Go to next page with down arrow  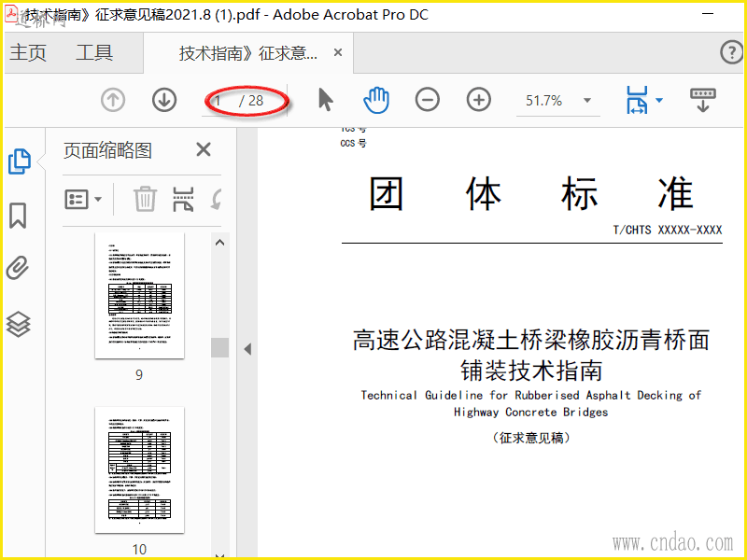(x=164, y=101)
